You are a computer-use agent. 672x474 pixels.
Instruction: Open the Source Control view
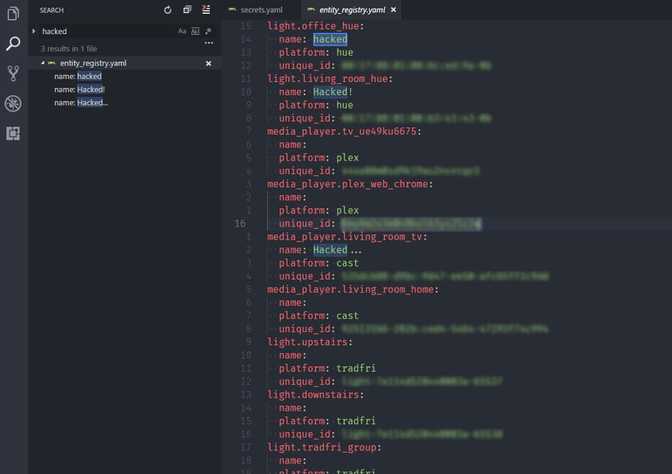point(13,73)
